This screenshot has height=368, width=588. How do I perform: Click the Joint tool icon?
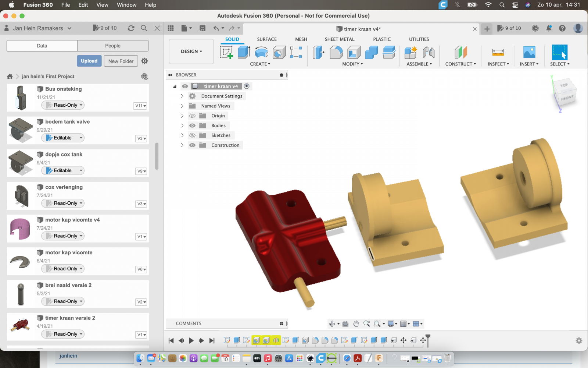429,52
